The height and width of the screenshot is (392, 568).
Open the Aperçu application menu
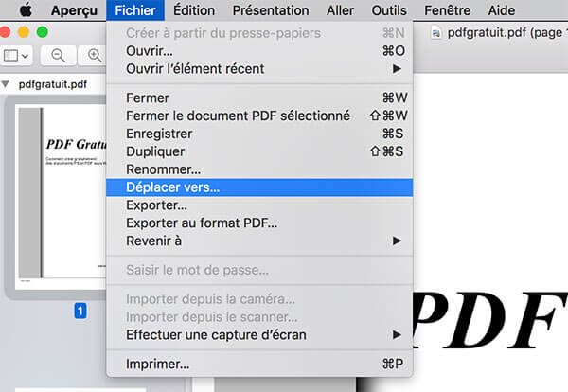pyautogui.click(x=74, y=10)
